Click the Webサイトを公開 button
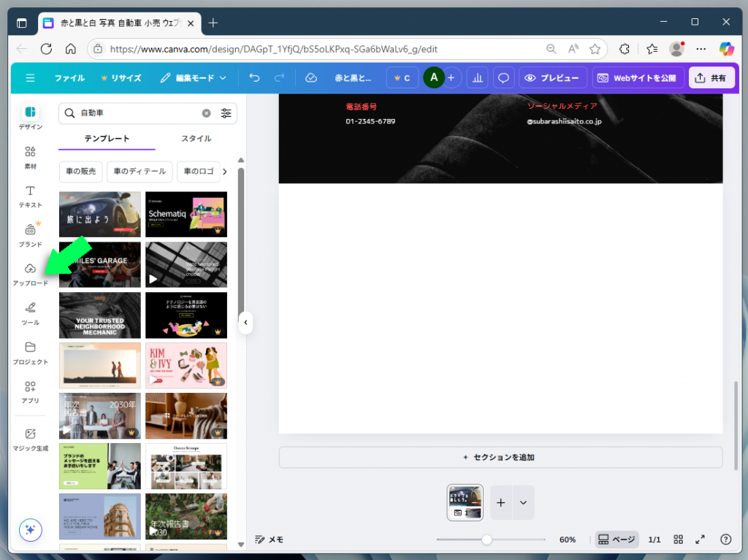The height and width of the screenshot is (560, 748). 638,77
